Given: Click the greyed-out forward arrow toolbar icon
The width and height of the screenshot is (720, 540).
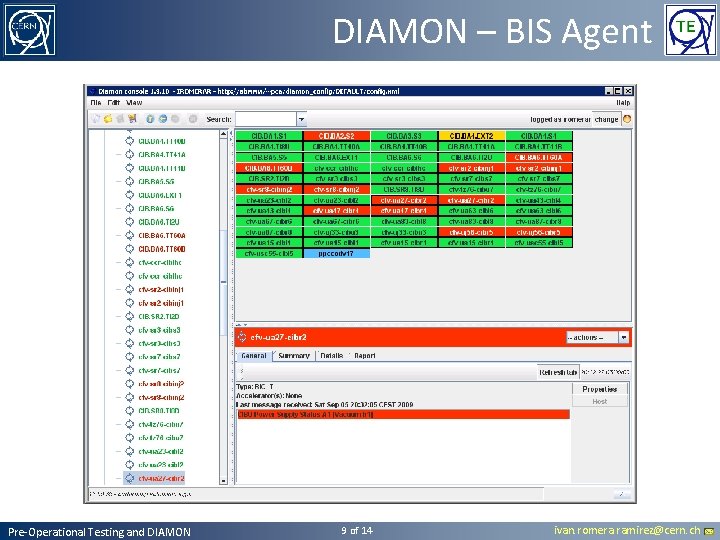Looking at the screenshot, I should point(175,119).
